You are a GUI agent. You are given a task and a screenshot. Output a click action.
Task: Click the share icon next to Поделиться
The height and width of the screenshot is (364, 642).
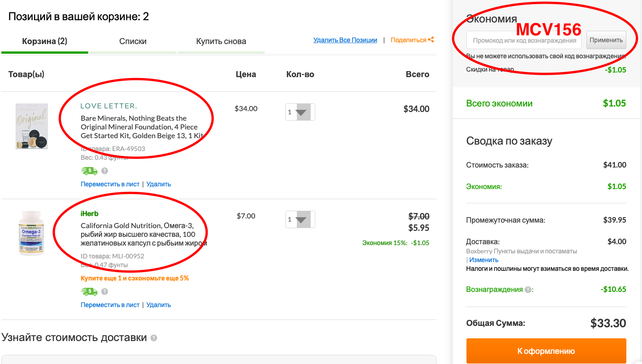[x=431, y=40]
